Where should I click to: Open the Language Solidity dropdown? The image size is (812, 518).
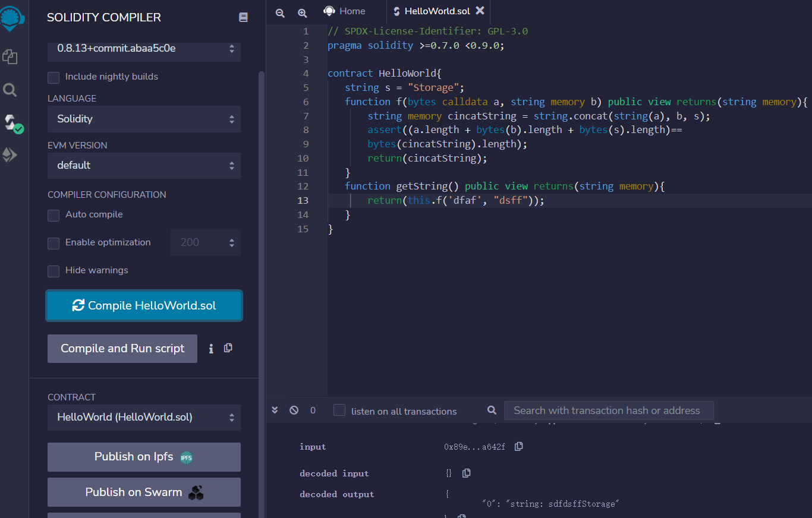(x=144, y=119)
